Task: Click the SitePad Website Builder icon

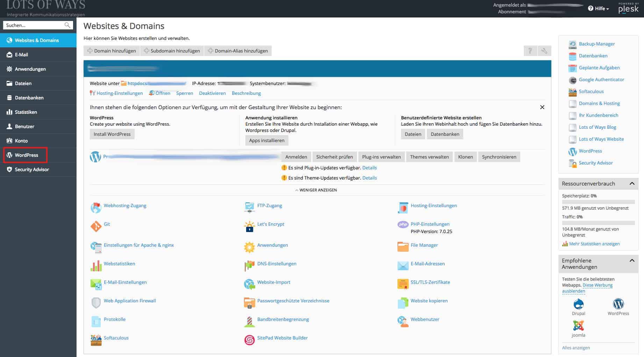Action: point(249,340)
